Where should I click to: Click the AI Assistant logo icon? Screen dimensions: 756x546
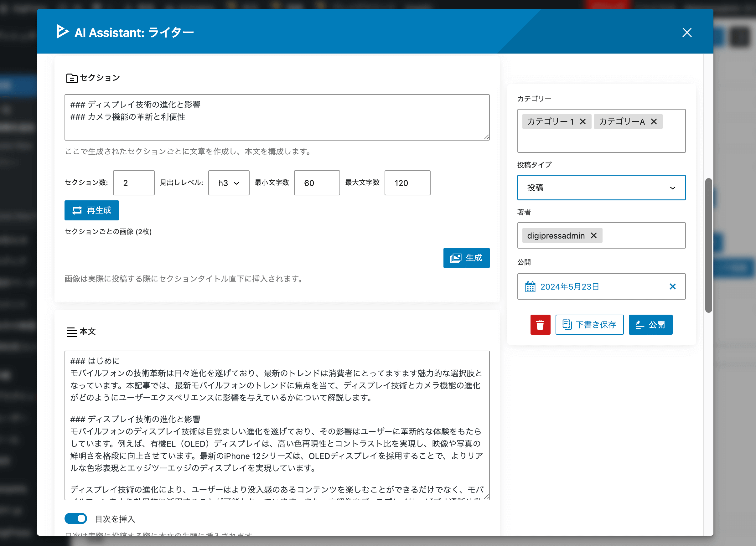click(62, 32)
